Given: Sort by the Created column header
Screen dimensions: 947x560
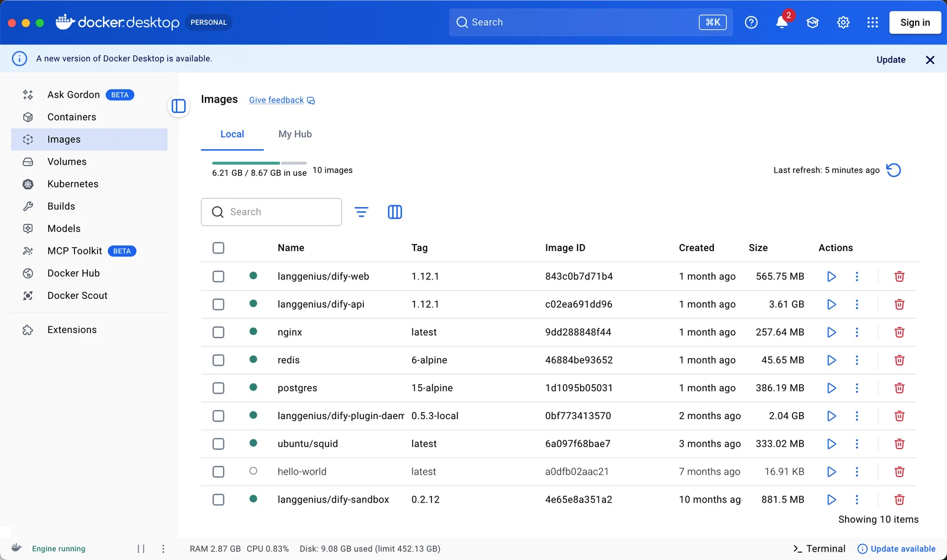Looking at the screenshot, I should pos(697,248).
